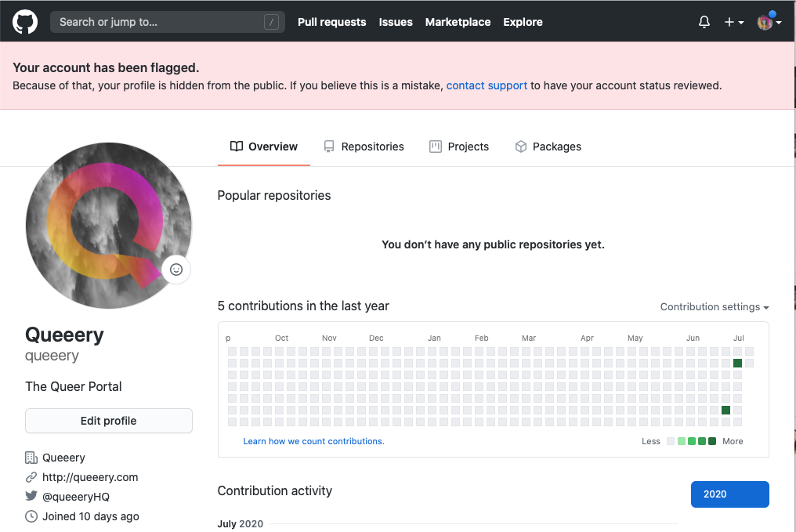Switch to the Packages tab
Viewport: 796px width, 532px height.
[x=548, y=147]
